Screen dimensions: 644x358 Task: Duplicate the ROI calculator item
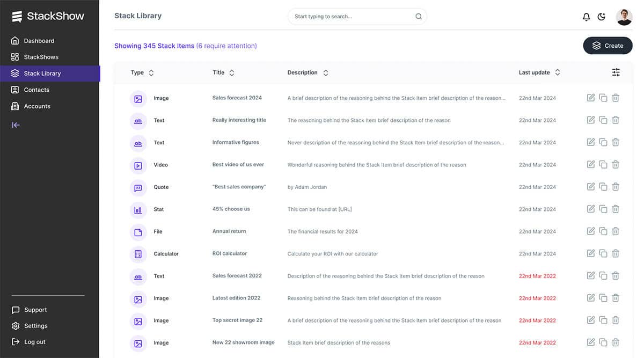tap(603, 253)
